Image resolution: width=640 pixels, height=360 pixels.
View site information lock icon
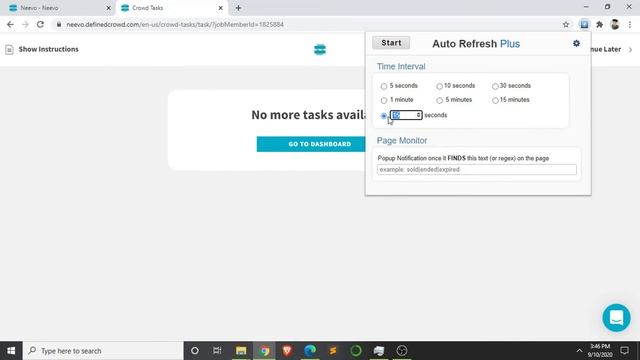[59, 24]
